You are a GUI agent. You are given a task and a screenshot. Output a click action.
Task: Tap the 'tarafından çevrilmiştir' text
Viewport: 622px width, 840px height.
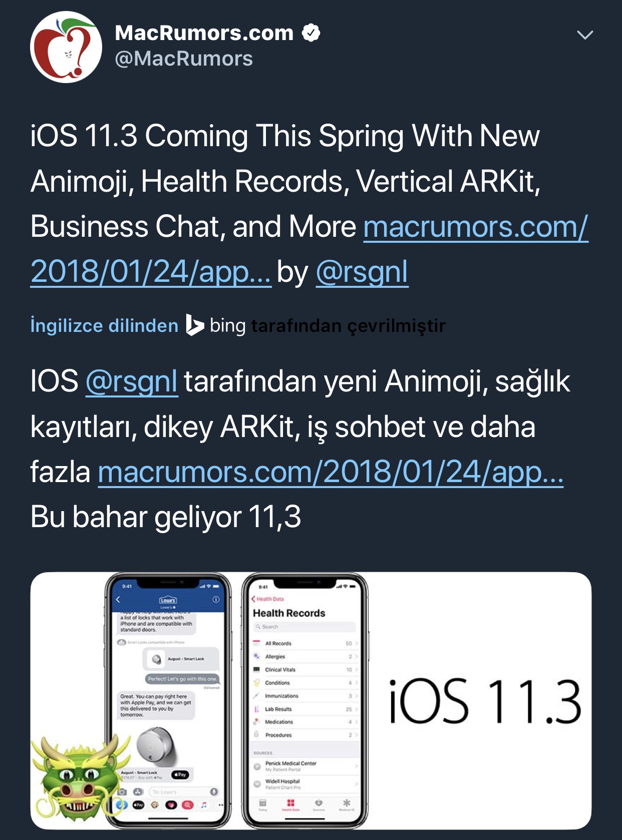pyautogui.click(x=348, y=326)
